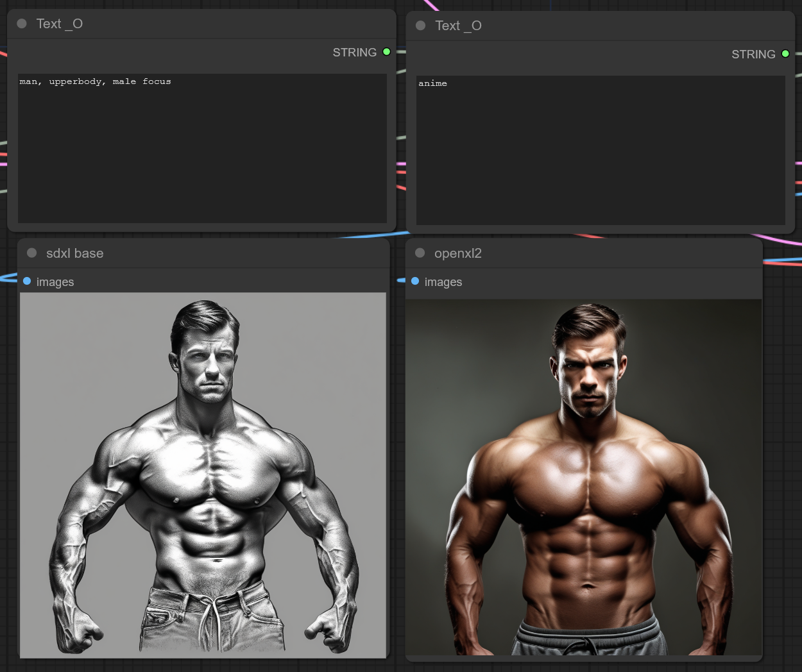The image size is (802, 672).
Task: Focus the 'man, upperbody, male focus' text box
Action: tap(202, 149)
